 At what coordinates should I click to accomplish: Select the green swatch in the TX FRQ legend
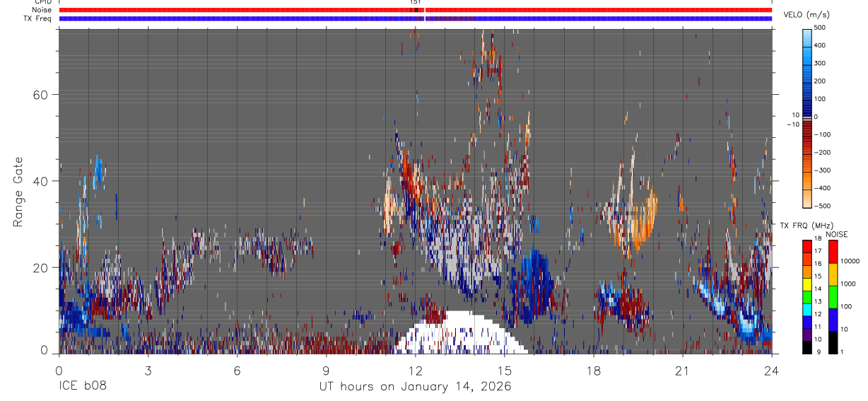(x=807, y=297)
